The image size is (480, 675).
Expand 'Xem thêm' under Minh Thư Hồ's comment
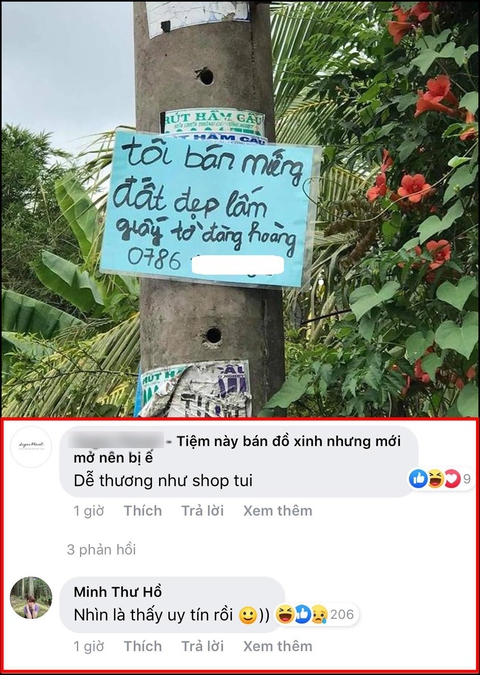click(x=278, y=646)
